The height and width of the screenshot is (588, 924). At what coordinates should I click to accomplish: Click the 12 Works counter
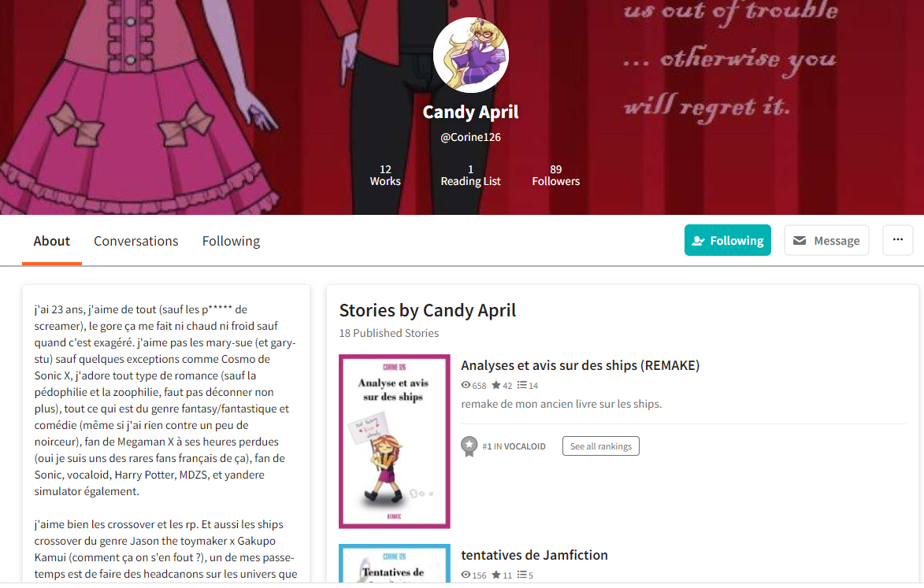coord(385,176)
